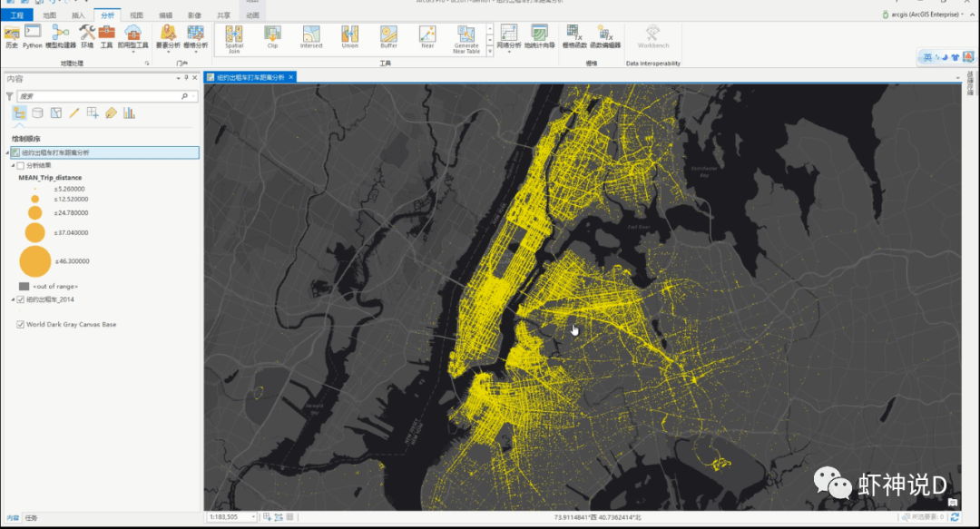Select the Union tool
Image resolution: width=980 pixels, height=529 pixels.
point(350,37)
